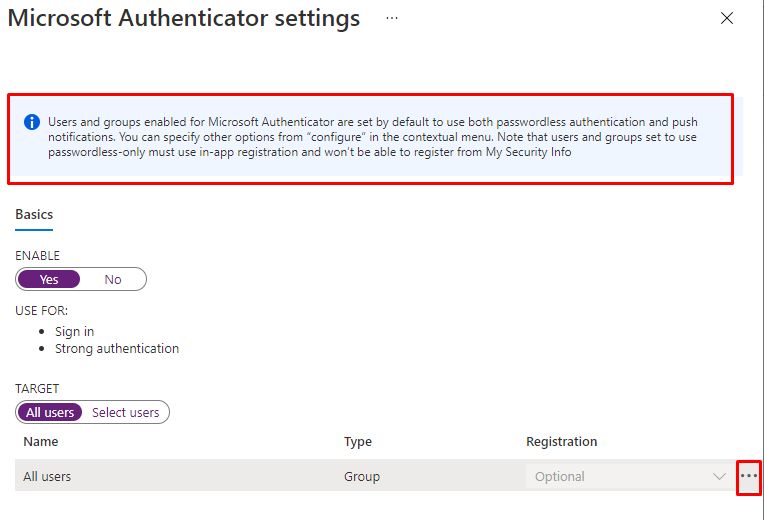Click the Registration column header
The height and width of the screenshot is (520, 764).
(x=561, y=441)
